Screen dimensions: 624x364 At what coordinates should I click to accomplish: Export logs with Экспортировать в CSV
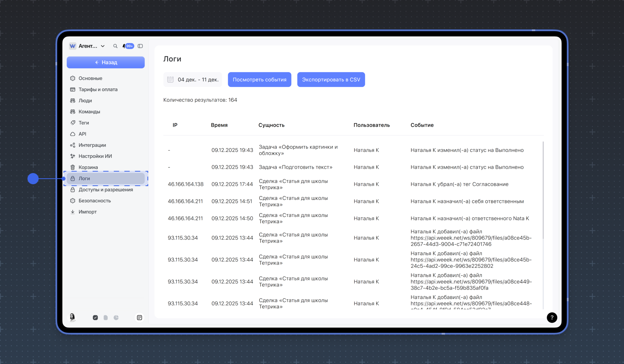coord(331,79)
